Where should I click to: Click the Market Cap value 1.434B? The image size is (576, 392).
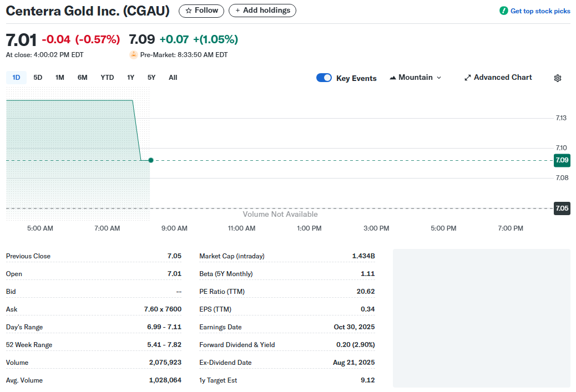click(x=363, y=256)
